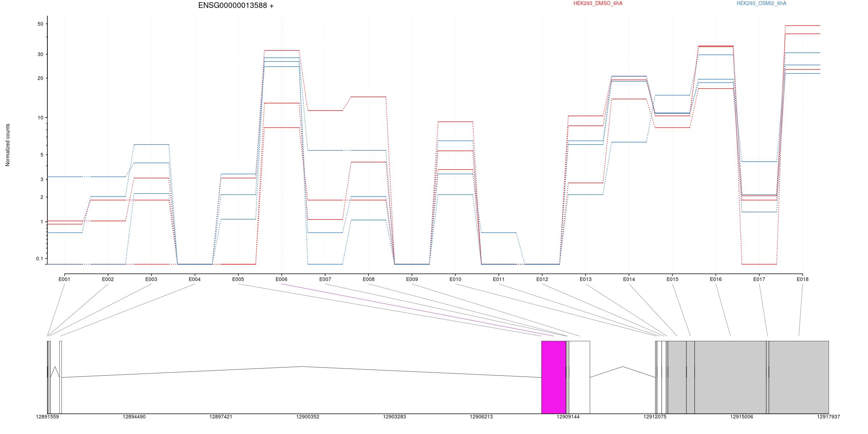Click exon label E018

tap(803, 279)
